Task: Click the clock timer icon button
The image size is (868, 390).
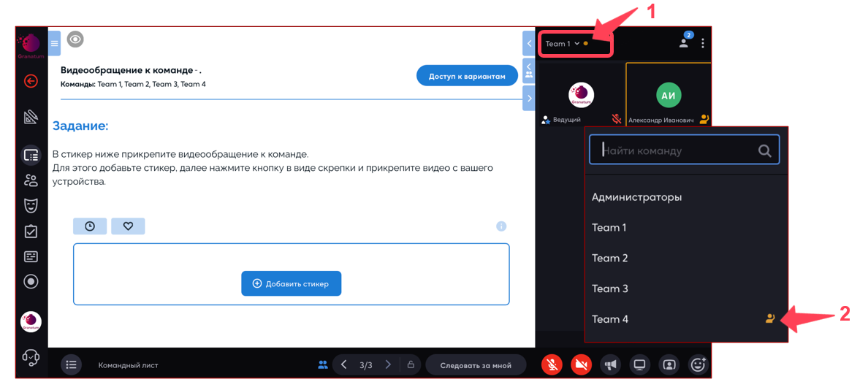Action: click(90, 226)
